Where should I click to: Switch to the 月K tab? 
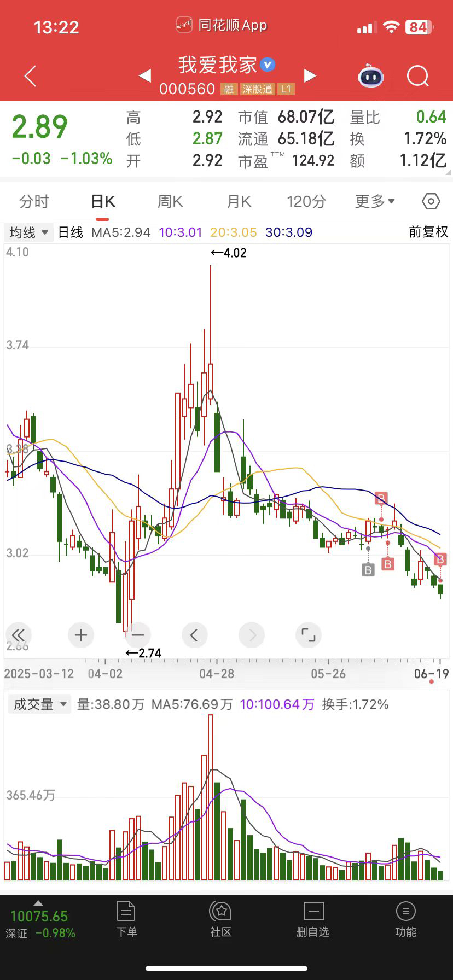click(x=239, y=202)
